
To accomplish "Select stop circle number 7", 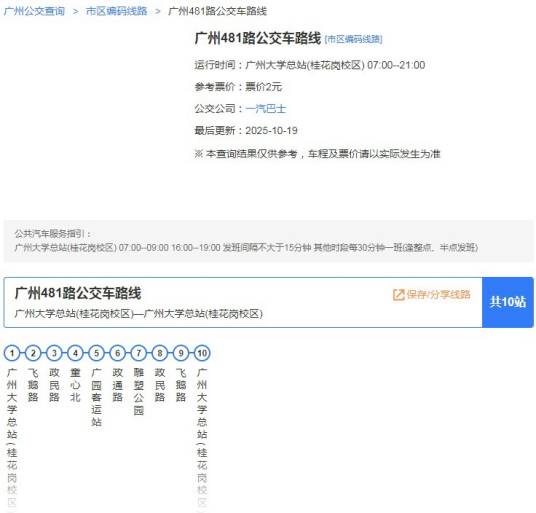I will point(139,353).
